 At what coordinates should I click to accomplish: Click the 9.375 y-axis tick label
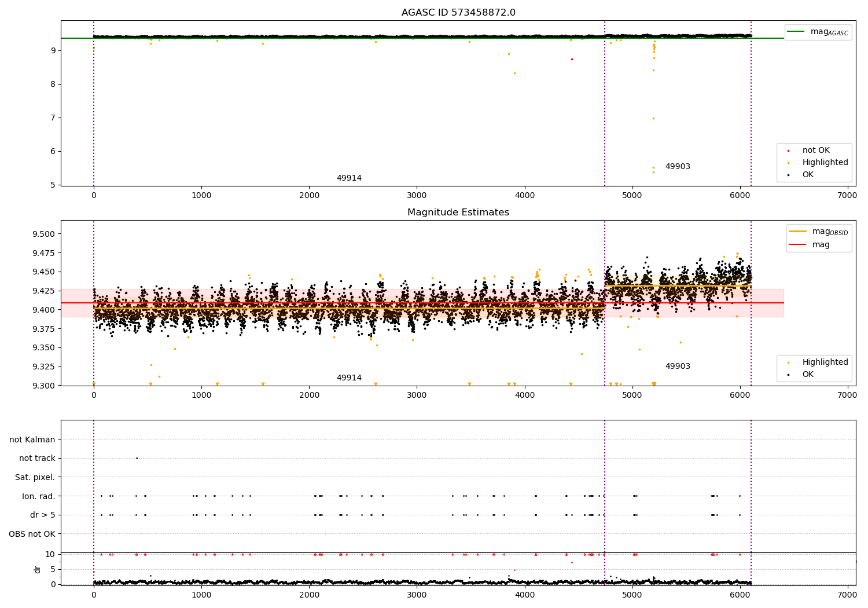(x=44, y=329)
